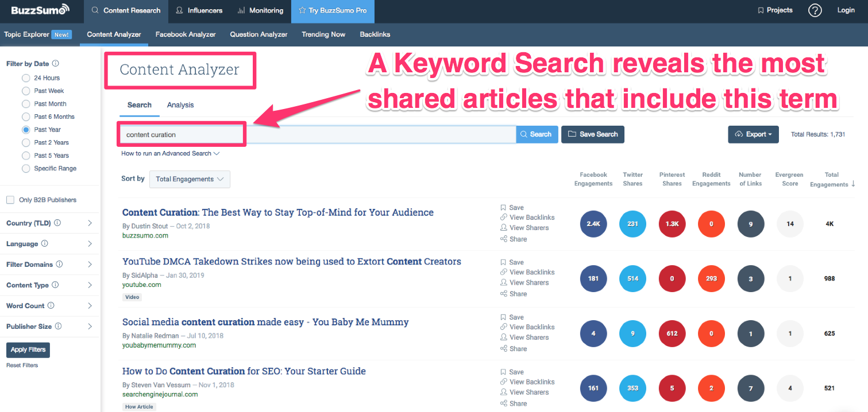868x412 pixels.
Task: Select the Past Week date filter
Action: 26,91
